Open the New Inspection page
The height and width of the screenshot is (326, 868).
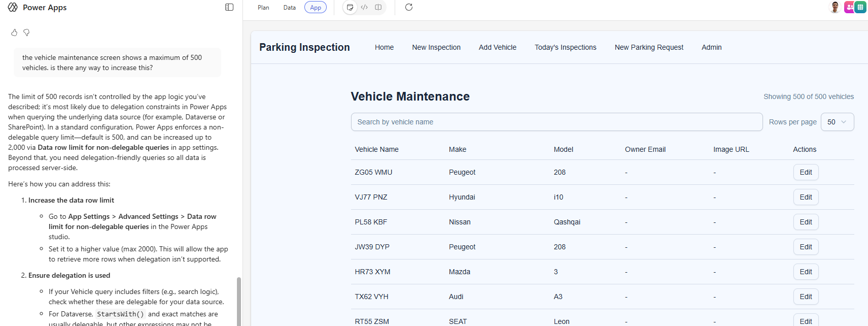(436, 47)
